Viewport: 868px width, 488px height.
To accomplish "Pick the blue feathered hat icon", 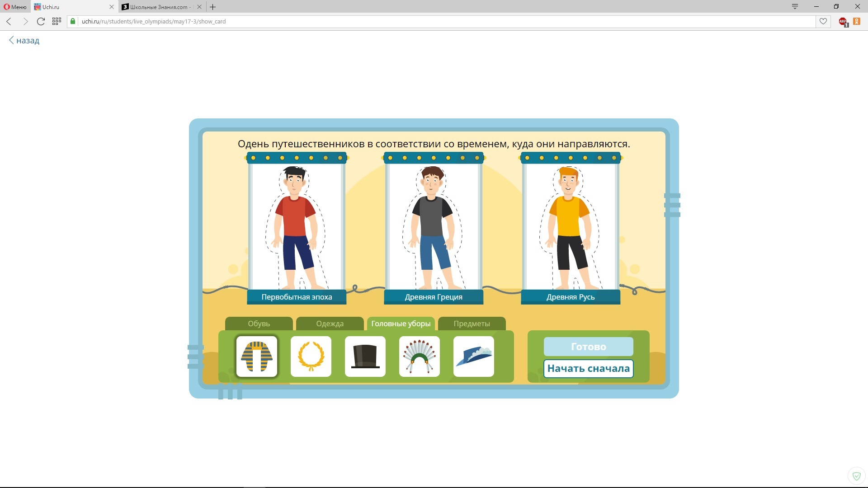I will 473,357.
